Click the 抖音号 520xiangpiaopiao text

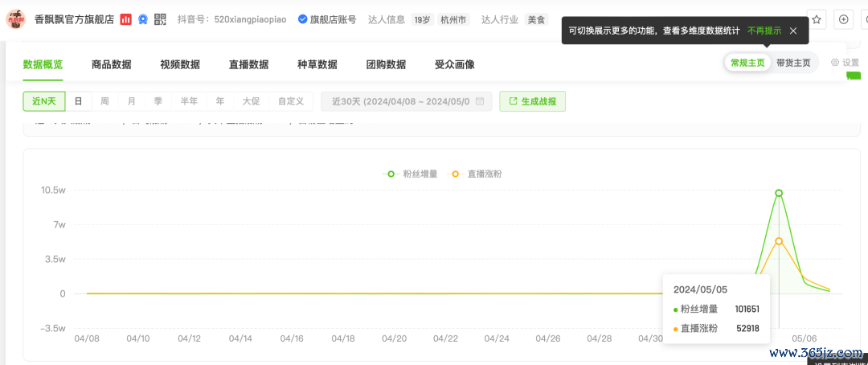(232, 19)
